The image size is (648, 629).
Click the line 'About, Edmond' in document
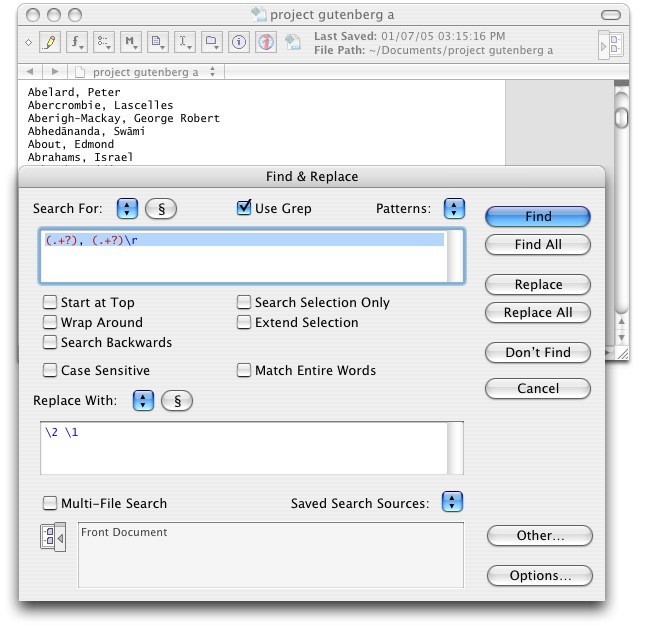pos(71,144)
